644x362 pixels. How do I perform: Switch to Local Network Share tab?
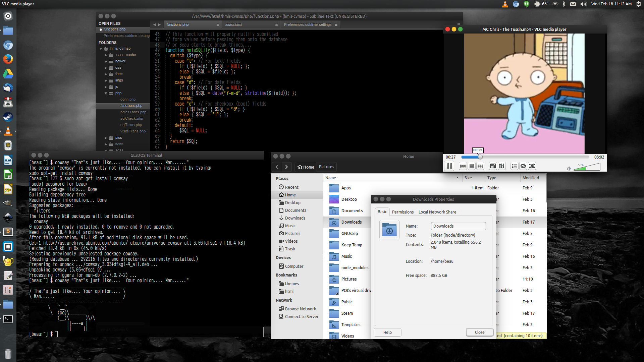pos(437,212)
